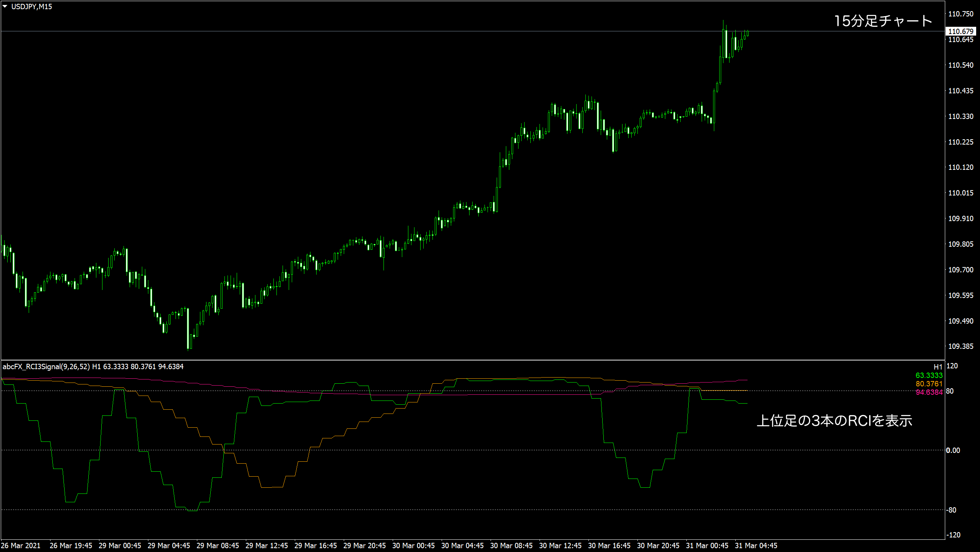The height and width of the screenshot is (552, 980).
Task: Click the 120 level on the indicator scale
Action: 952,366
